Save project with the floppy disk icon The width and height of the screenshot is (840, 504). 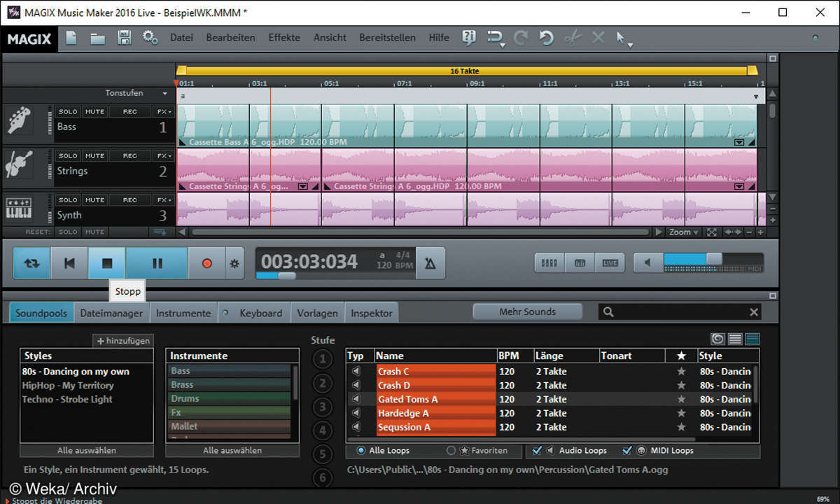pyautogui.click(x=124, y=38)
